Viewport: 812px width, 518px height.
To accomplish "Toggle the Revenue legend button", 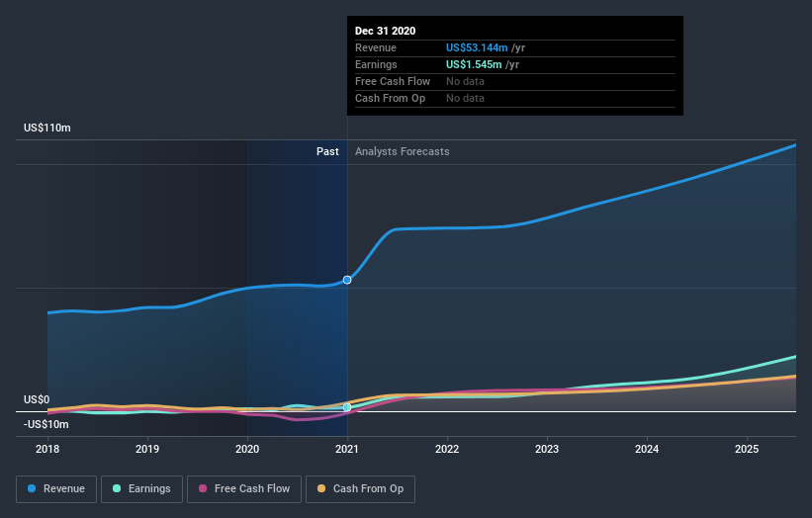I will click(x=56, y=489).
